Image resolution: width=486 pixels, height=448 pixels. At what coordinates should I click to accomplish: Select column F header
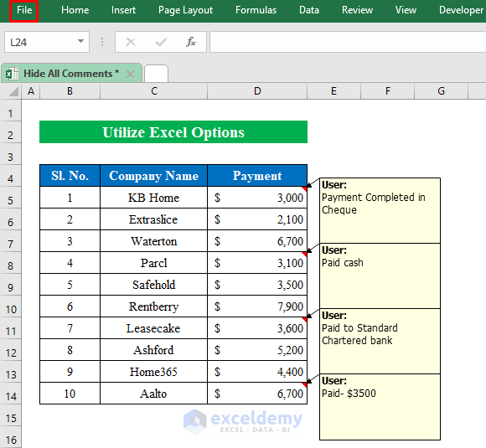(x=387, y=91)
